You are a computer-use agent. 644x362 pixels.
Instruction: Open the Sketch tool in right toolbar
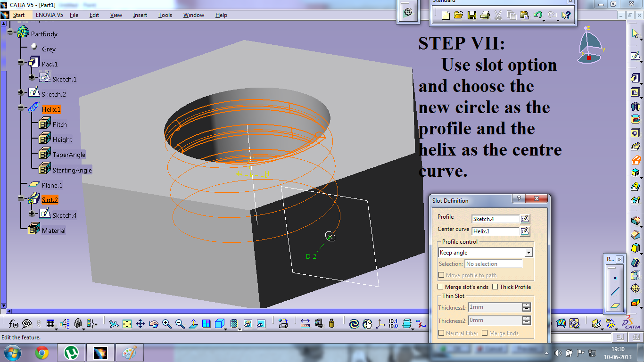click(x=636, y=56)
